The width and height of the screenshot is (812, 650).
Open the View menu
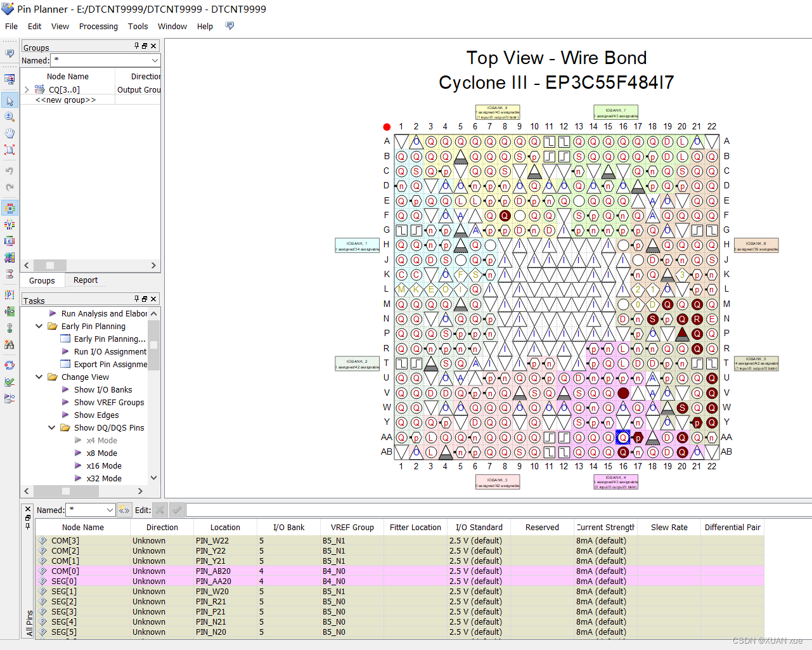tap(60, 26)
